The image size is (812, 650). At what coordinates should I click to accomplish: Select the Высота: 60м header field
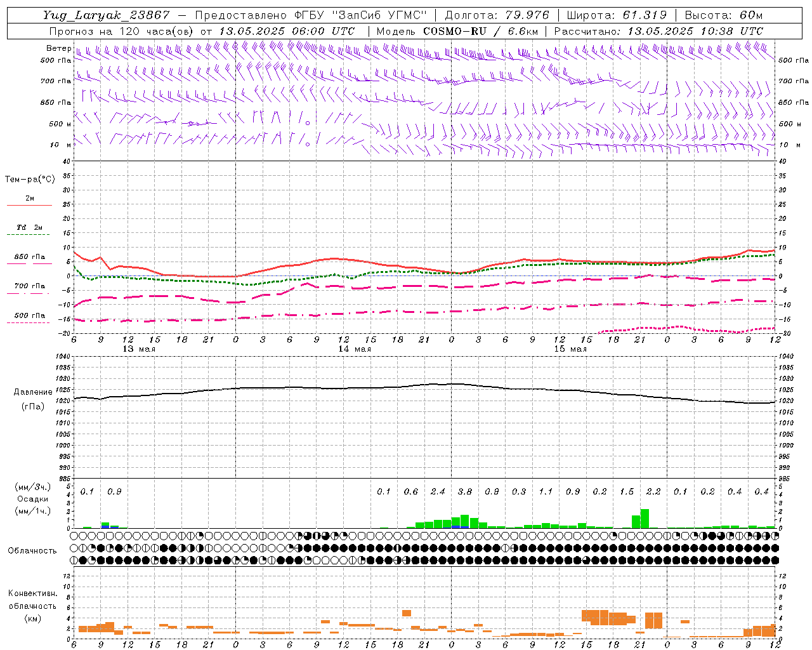[x=723, y=15]
